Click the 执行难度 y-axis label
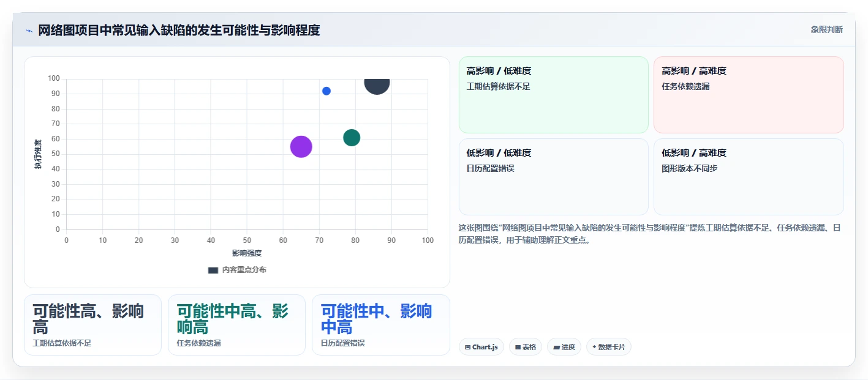The image size is (868, 380). click(x=38, y=154)
